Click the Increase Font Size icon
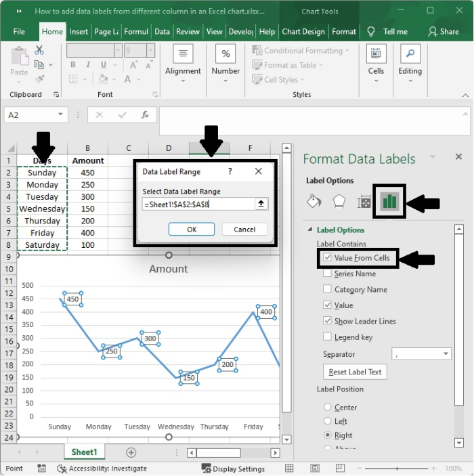This screenshot has width=474, height=476. pyautogui.click(x=133, y=64)
